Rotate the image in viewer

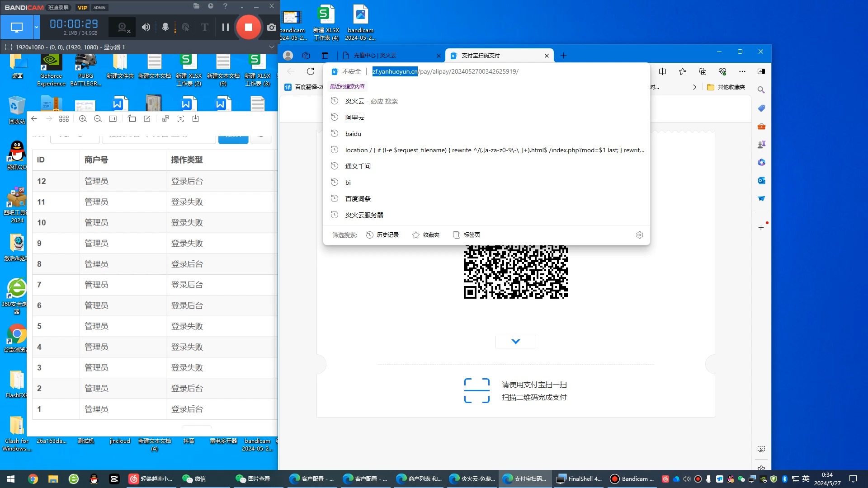point(132,118)
